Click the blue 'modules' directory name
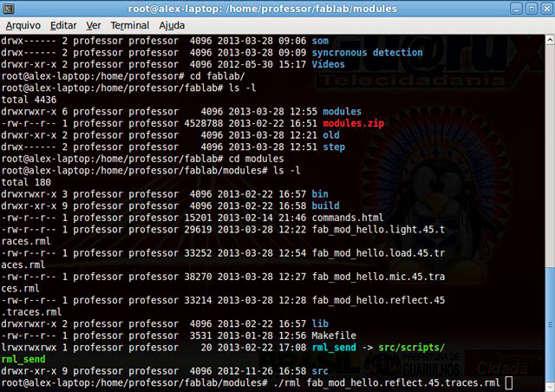 (x=342, y=112)
